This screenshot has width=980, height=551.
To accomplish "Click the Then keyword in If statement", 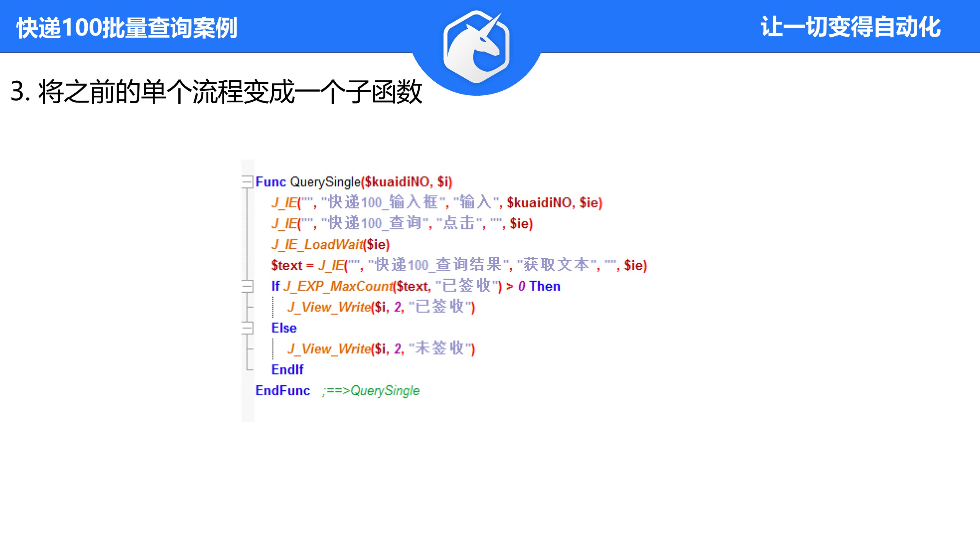I will (x=545, y=286).
